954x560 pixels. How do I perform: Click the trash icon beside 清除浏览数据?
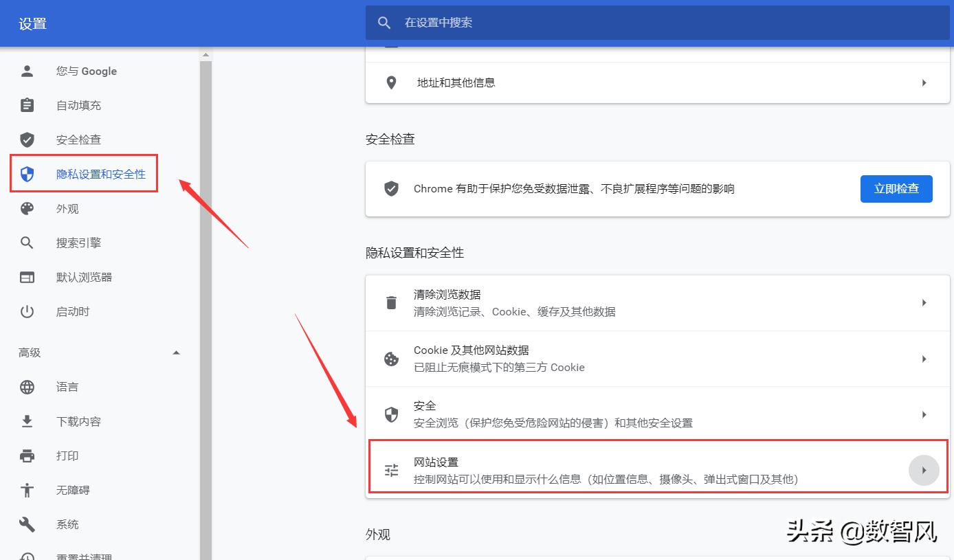coord(391,302)
